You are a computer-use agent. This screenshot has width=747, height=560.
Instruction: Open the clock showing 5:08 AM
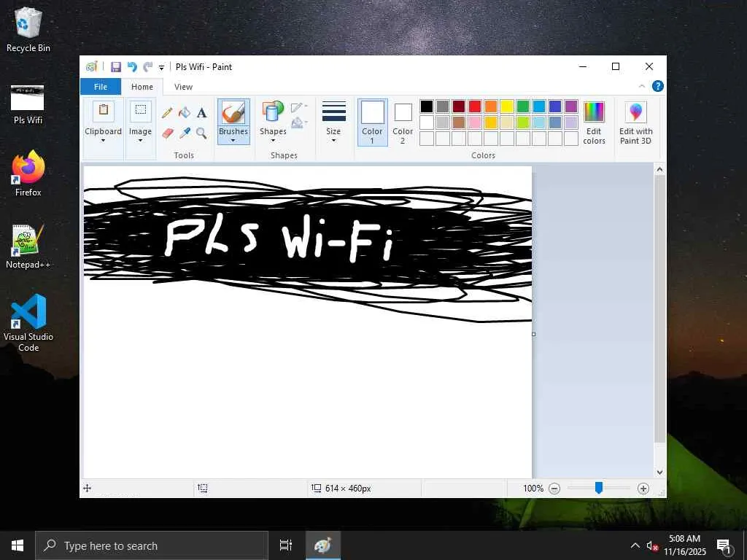tap(684, 545)
